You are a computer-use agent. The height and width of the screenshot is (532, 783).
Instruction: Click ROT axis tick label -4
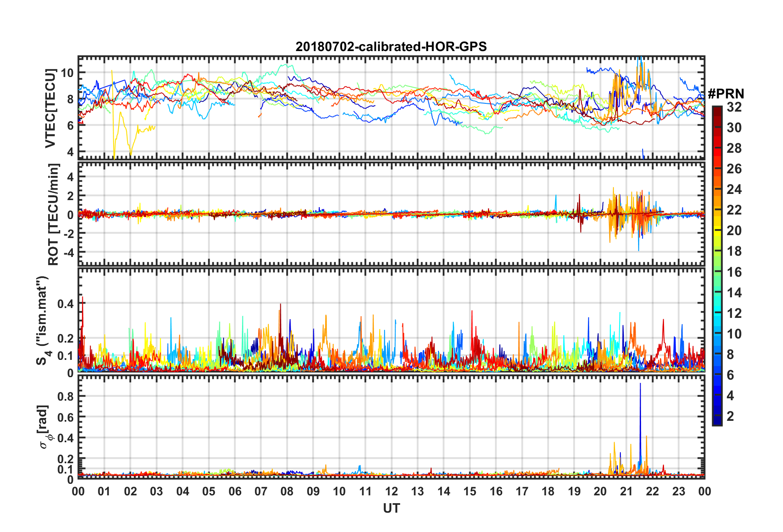68,252
